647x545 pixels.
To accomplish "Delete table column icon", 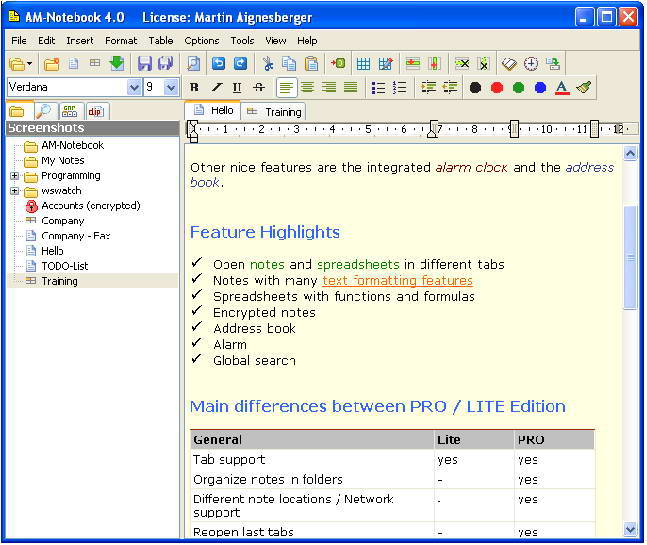I will pos(483,64).
